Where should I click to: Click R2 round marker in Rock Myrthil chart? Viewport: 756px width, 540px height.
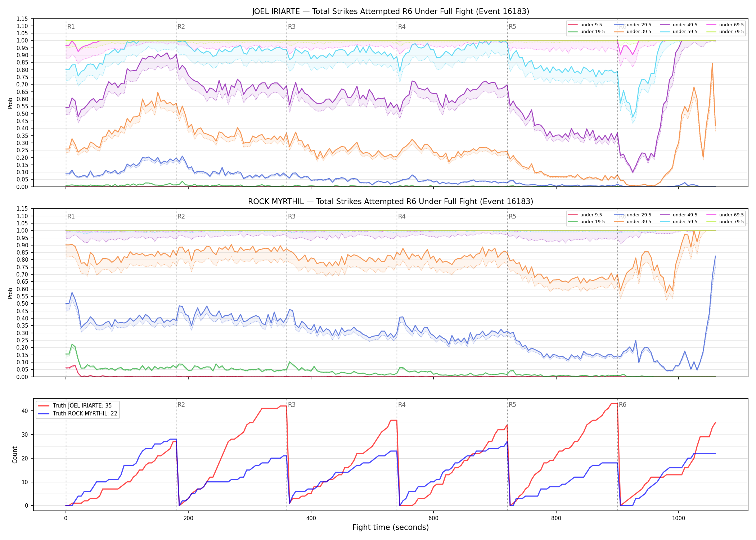pyautogui.click(x=181, y=216)
